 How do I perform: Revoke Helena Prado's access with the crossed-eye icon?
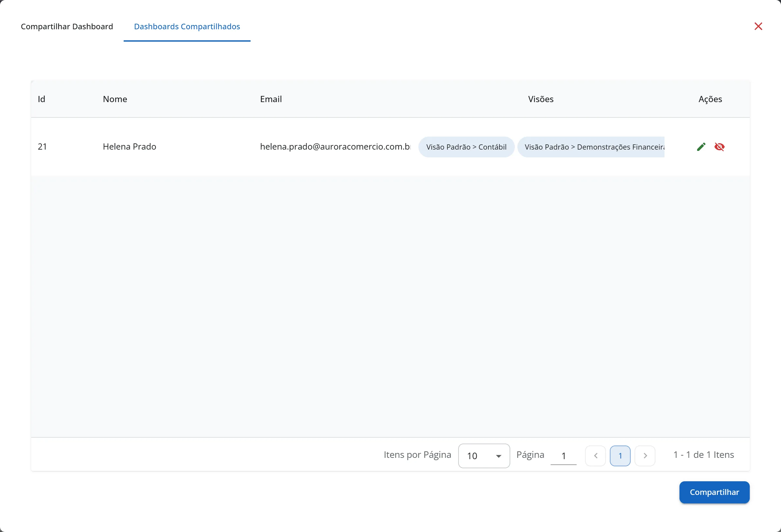pyautogui.click(x=719, y=147)
